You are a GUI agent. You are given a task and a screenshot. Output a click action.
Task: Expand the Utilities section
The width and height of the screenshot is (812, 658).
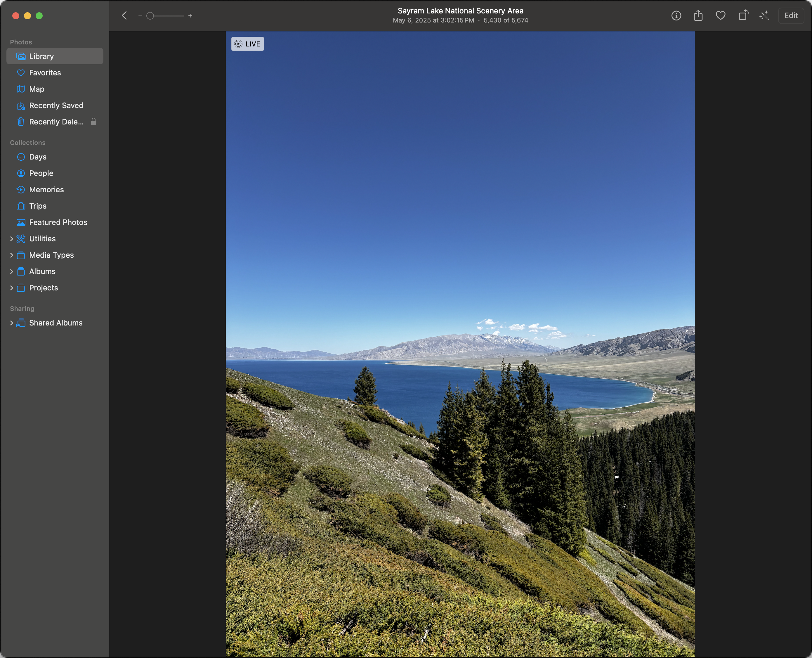click(11, 239)
